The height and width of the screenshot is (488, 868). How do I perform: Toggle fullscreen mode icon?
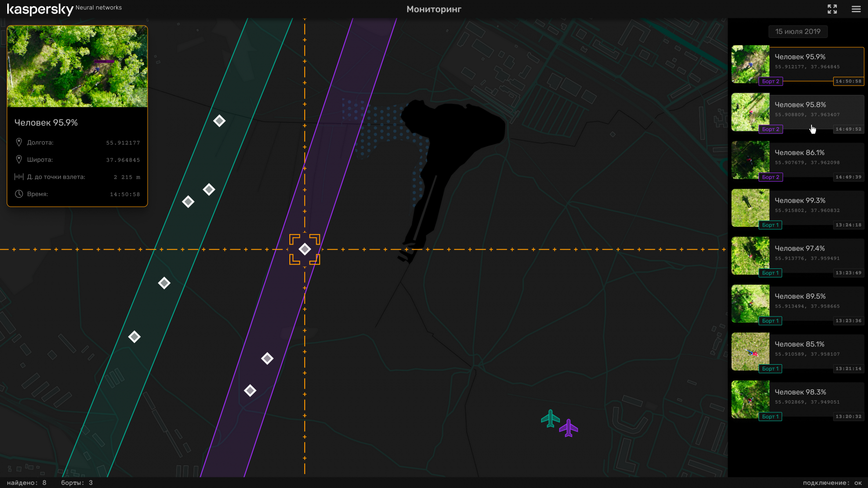tap(832, 9)
